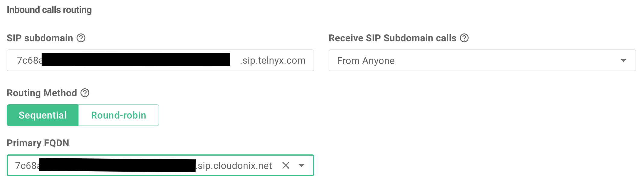Click the 7c68 value in Primary FQDN
Viewport: 644px width, 187px height.
(27, 166)
